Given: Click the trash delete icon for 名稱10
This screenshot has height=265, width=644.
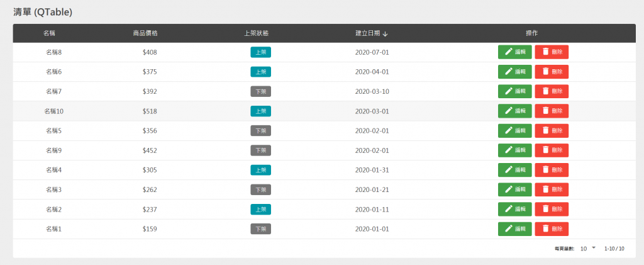Looking at the screenshot, I should [x=545, y=111].
